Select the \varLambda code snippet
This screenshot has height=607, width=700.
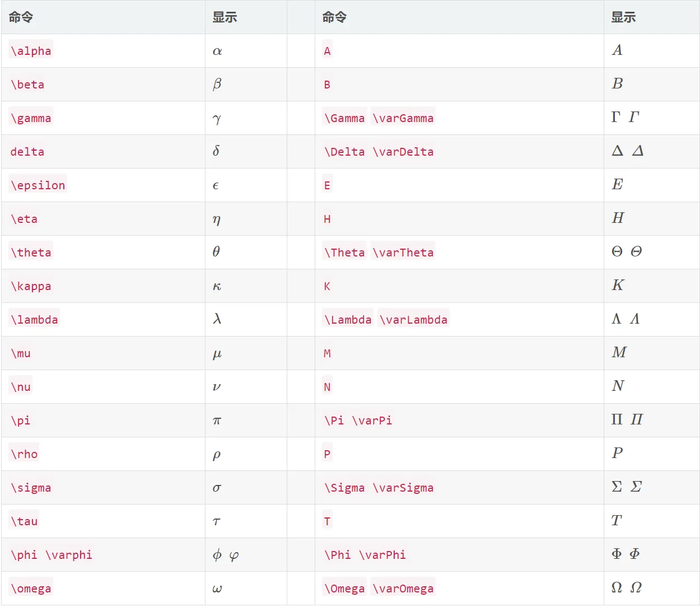413,320
